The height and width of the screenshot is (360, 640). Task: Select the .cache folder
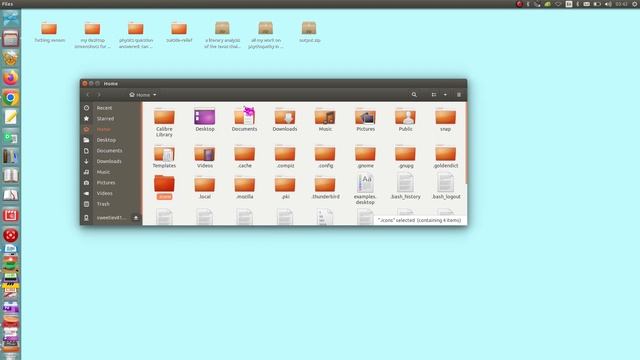(x=244, y=156)
